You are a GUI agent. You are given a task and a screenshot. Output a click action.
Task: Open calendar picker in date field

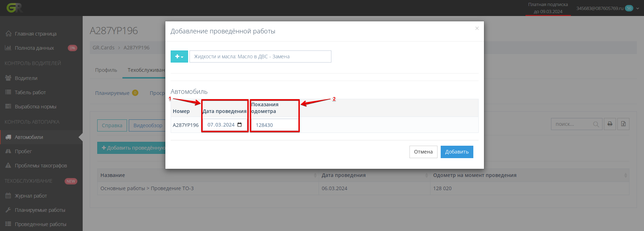(240, 125)
